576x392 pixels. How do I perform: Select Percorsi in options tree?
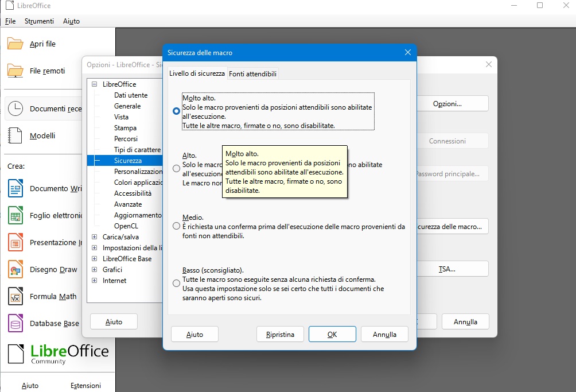click(126, 139)
